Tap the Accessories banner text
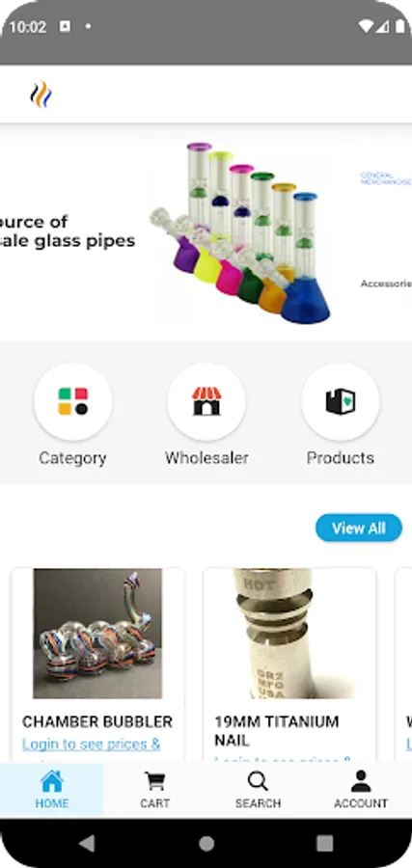This screenshot has height=868, width=412. point(386,284)
